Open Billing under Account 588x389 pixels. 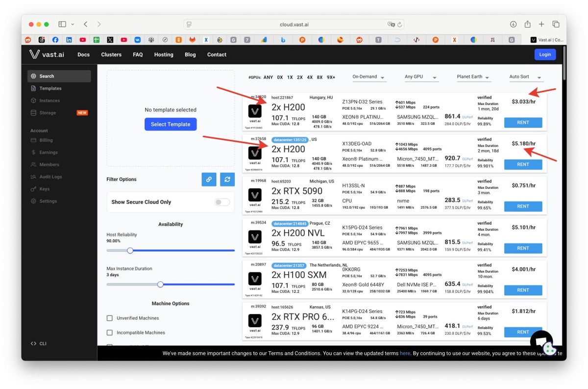(x=46, y=140)
